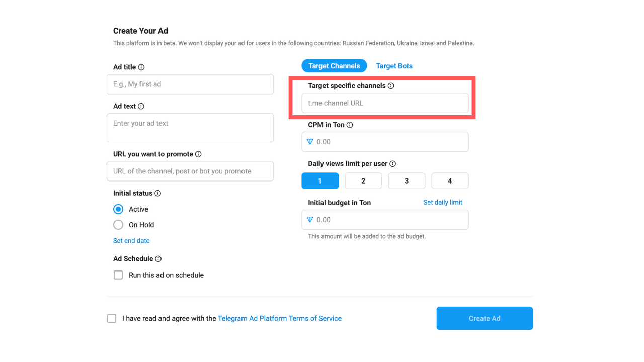Check the Terms of Service agreement box
Screen dimensions: 644x362
point(112,318)
